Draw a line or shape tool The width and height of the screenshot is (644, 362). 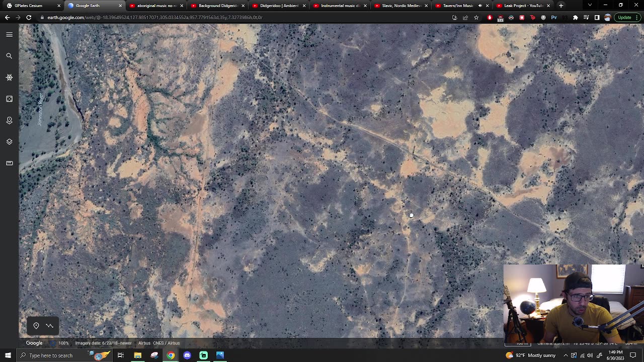point(50,326)
